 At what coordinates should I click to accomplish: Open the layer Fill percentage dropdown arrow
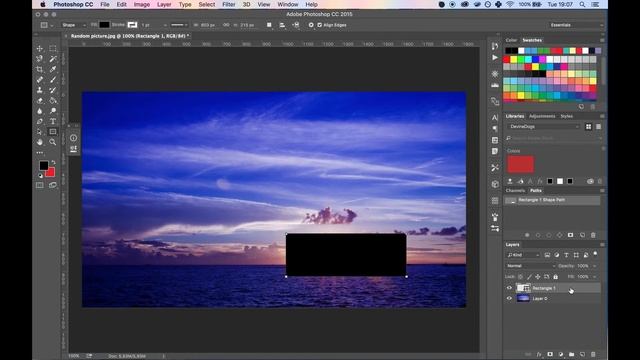594,277
